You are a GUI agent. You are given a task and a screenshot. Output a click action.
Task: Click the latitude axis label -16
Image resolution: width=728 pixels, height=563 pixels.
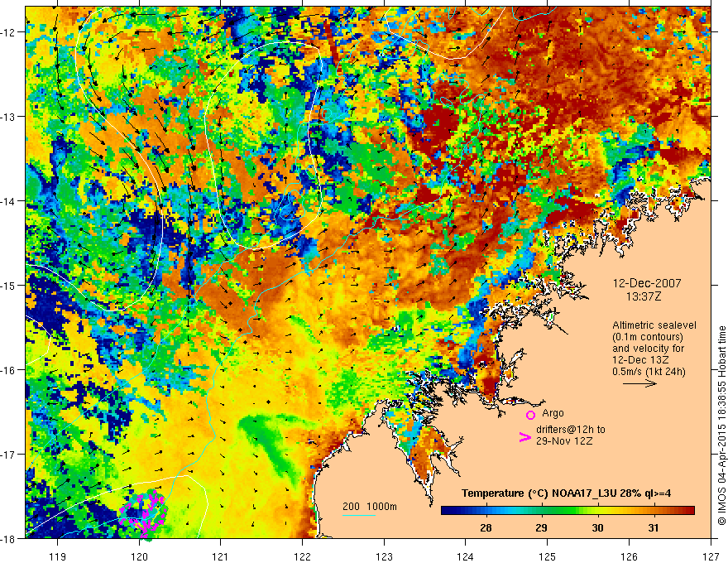(8, 370)
